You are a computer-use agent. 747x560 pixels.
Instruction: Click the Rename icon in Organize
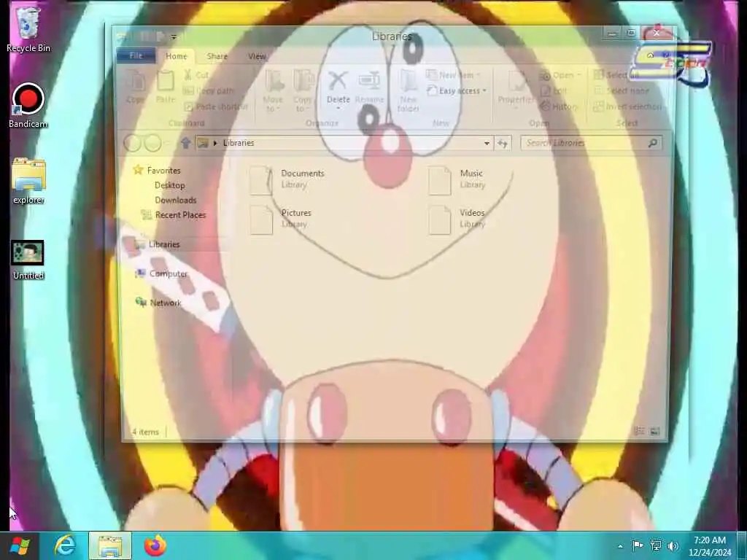point(369,81)
